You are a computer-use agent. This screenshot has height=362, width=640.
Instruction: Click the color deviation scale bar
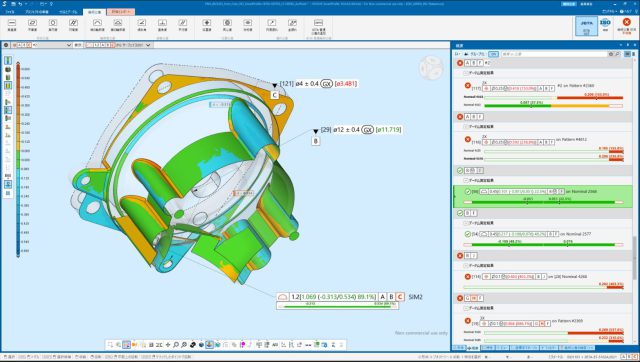(18, 160)
